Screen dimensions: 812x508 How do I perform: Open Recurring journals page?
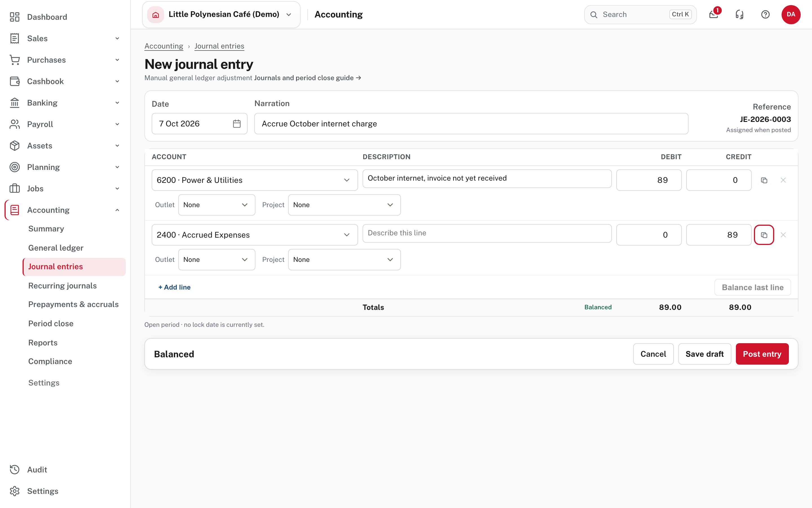coord(62,286)
